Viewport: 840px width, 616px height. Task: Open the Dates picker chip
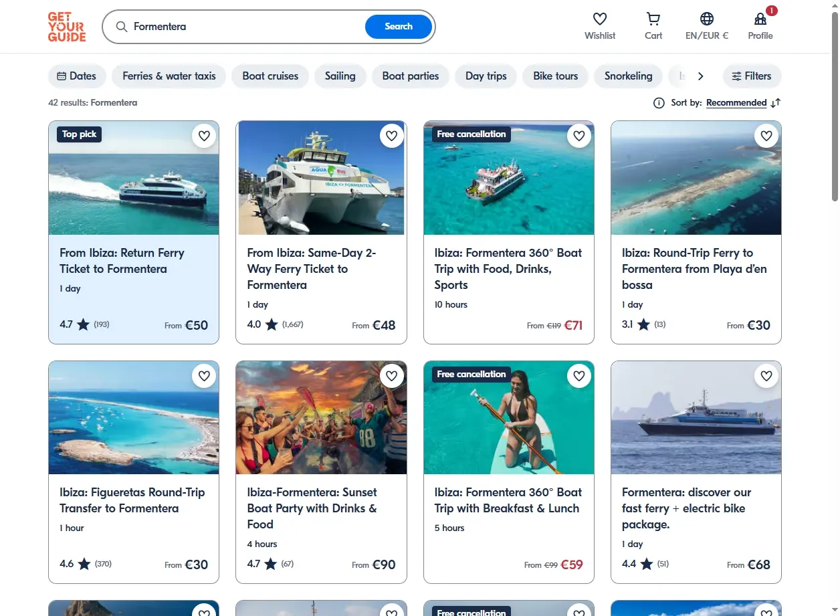pos(77,76)
